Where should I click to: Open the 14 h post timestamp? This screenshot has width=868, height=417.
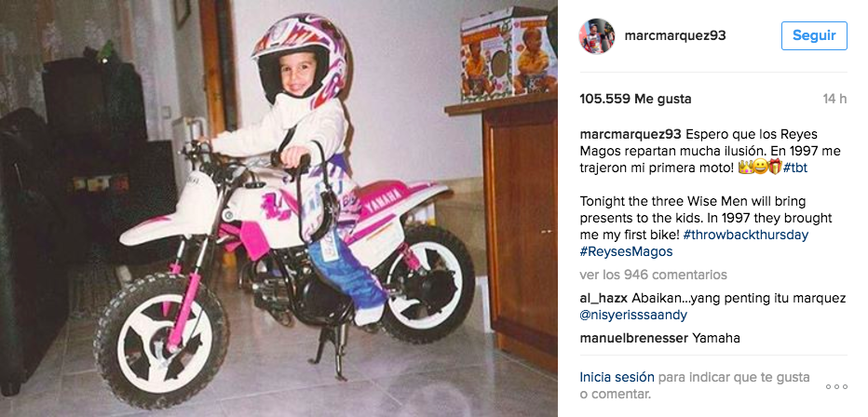[834, 99]
